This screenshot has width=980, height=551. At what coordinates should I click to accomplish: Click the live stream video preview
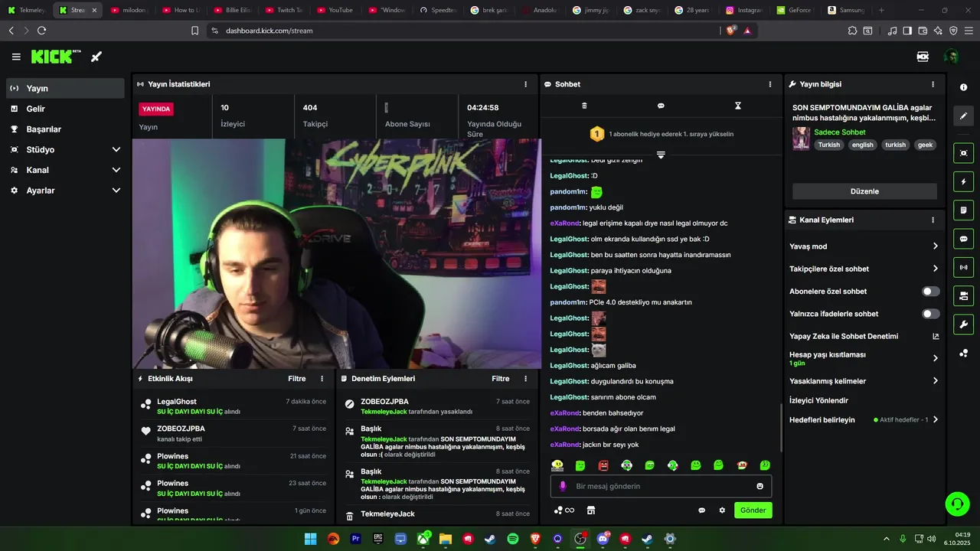point(337,254)
